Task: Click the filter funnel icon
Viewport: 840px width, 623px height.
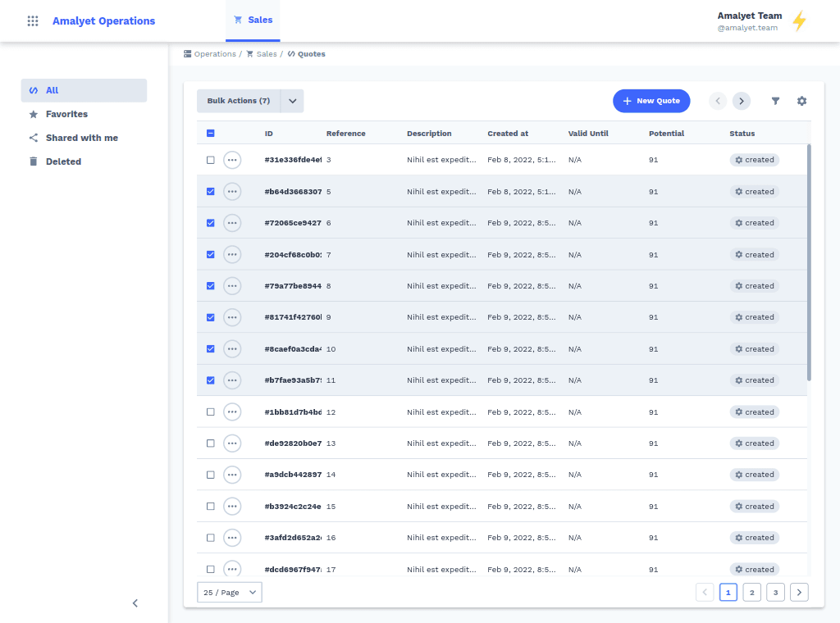Action: [775, 101]
